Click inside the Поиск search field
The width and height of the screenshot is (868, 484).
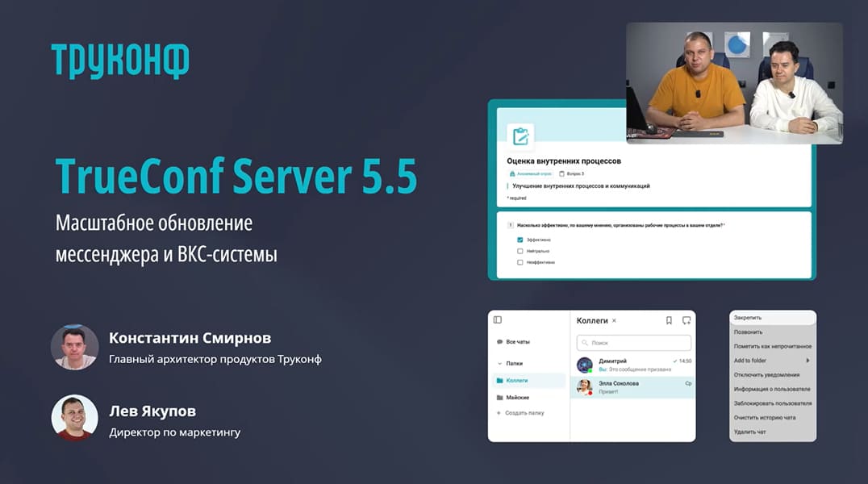633,343
